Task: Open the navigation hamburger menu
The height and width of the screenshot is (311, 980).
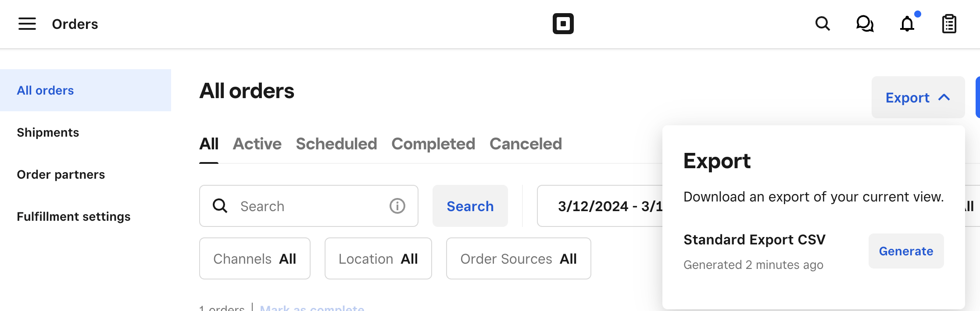Action: tap(26, 24)
